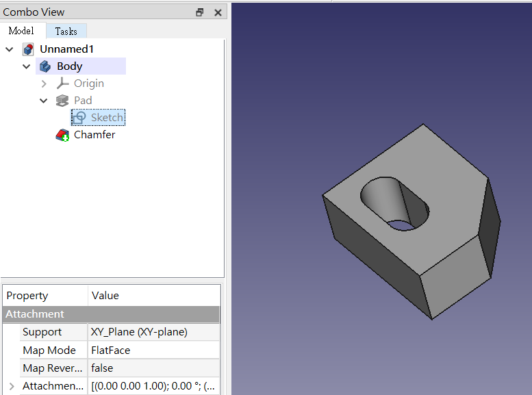
Task: Expand the Attachment Offset property row
Action: point(12,386)
